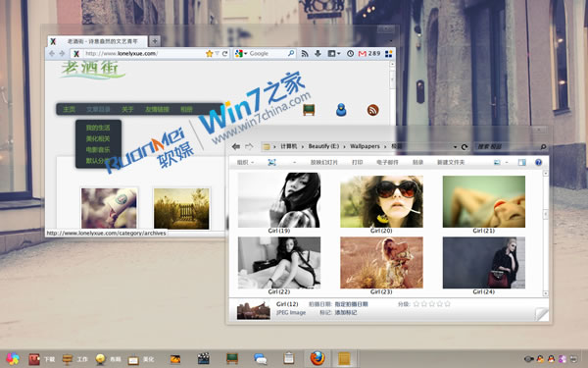
Task: Open the URL bar history dropdown arrow
Action: coord(217,54)
